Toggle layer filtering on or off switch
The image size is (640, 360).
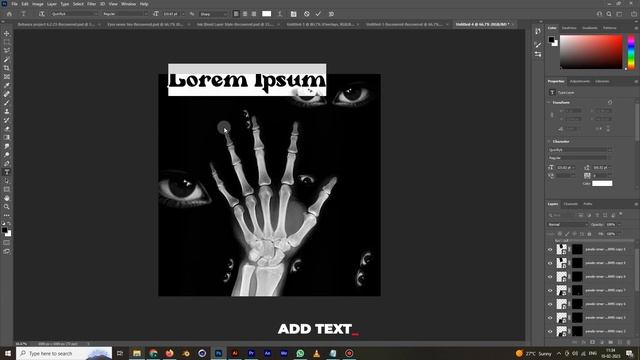pos(621,214)
